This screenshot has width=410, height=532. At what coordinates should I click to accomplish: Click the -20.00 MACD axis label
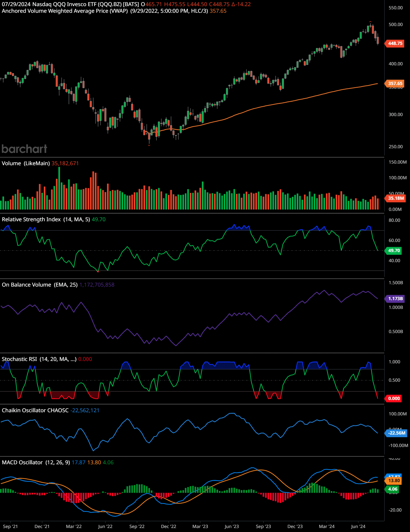point(395,510)
